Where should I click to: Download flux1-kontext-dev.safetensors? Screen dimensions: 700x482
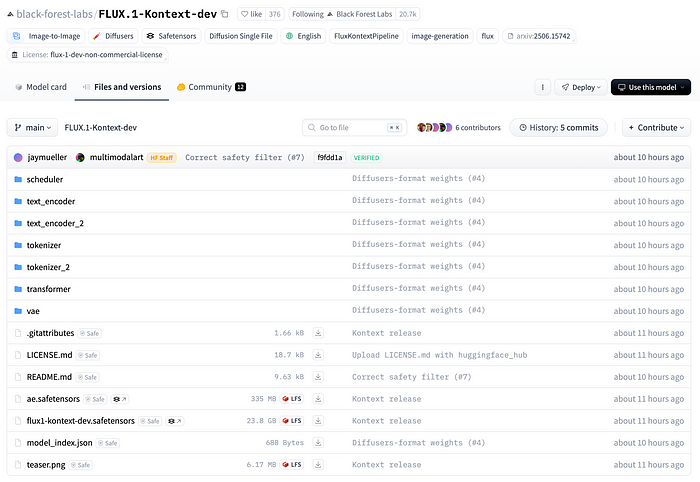pos(318,420)
